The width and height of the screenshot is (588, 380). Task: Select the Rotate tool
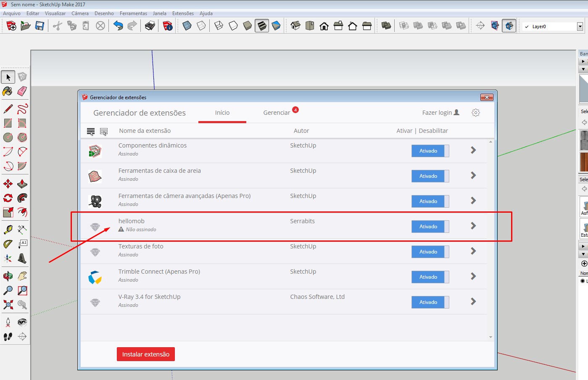pos(8,198)
